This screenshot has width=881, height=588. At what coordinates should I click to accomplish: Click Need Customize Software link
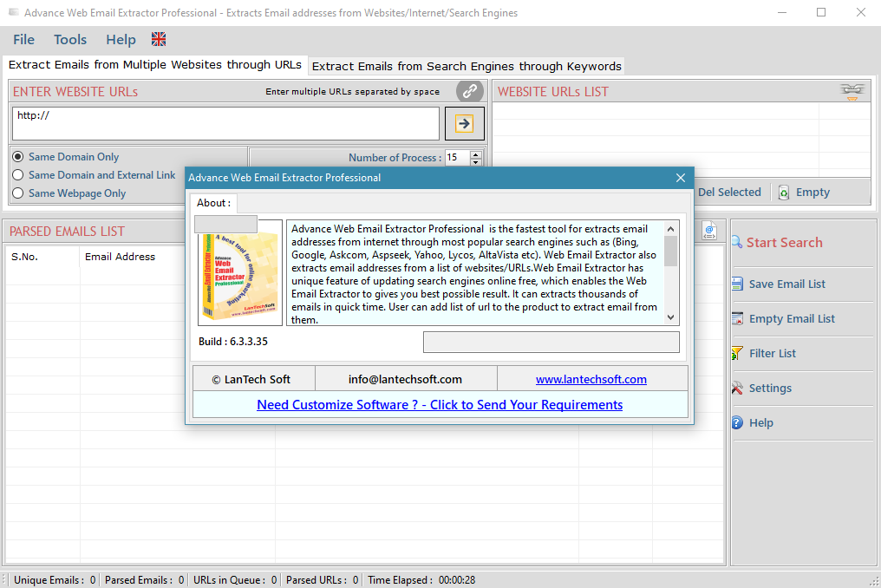tap(440, 405)
